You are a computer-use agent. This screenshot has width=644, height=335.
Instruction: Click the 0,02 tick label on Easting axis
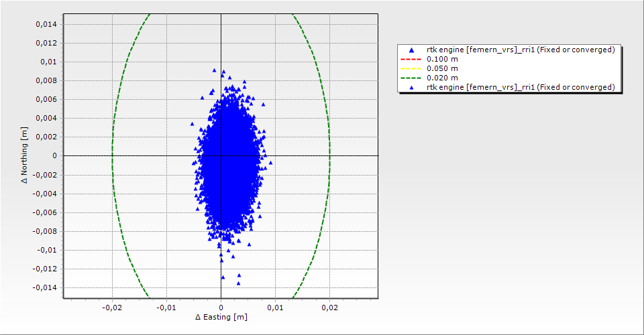point(329,308)
